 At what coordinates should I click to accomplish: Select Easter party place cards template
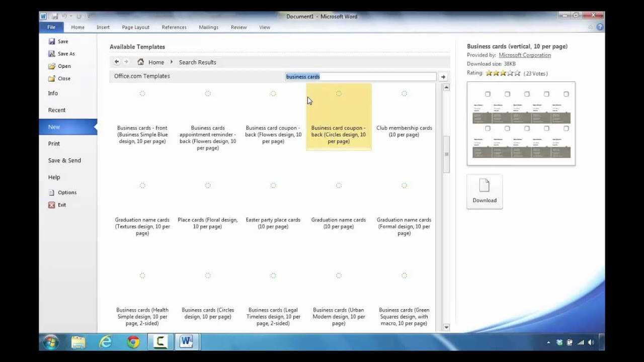coord(273,209)
